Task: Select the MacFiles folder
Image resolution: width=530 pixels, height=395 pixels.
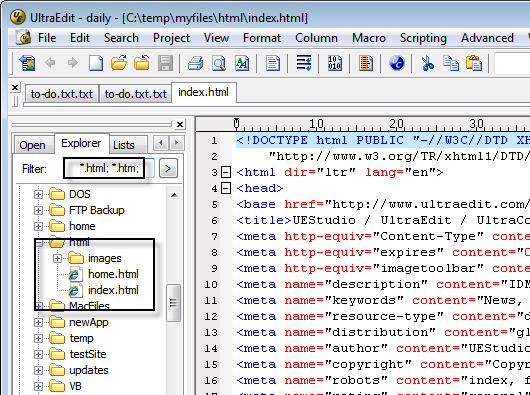Action: click(x=89, y=306)
